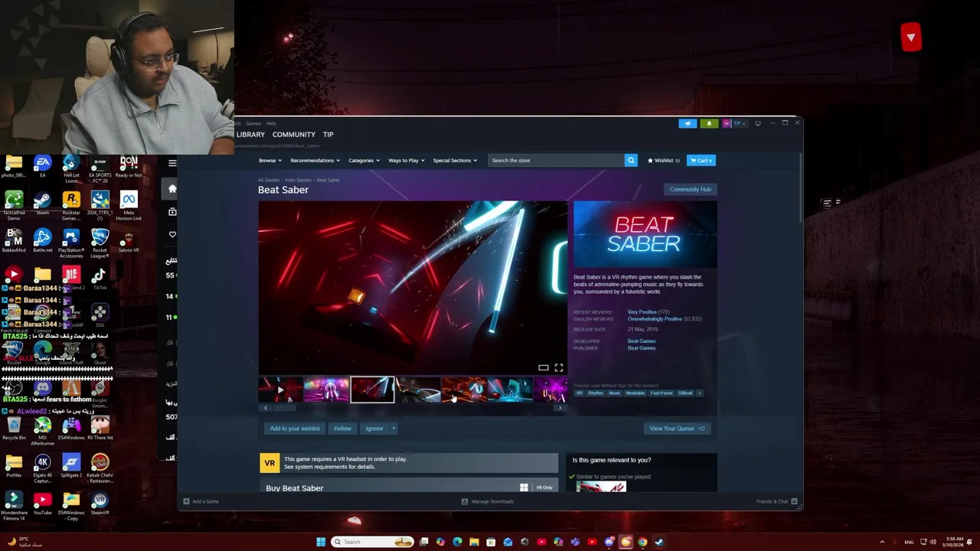This screenshot has height=551, width=980.
Task: Click the home icon in the left panel
Action: coord(172,188)
